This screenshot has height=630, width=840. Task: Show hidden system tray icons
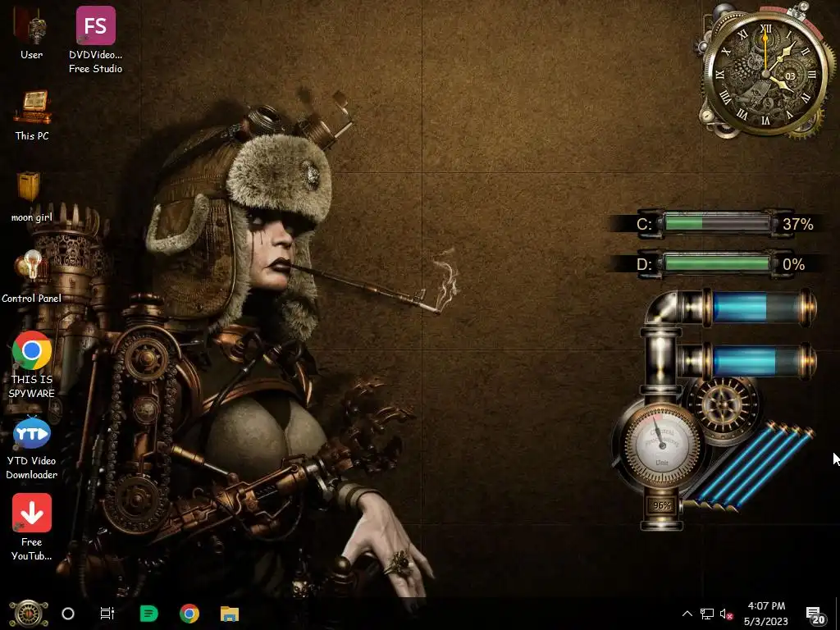687,614
